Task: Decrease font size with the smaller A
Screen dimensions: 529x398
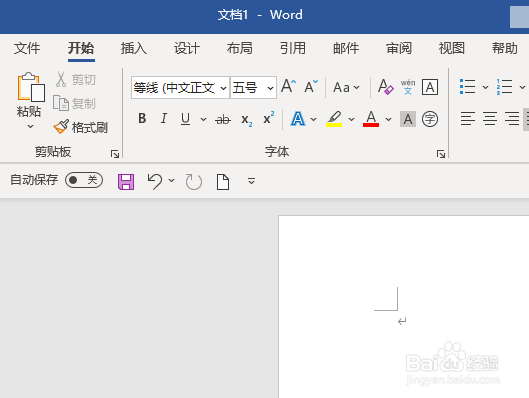Action: tap(311, 87)
